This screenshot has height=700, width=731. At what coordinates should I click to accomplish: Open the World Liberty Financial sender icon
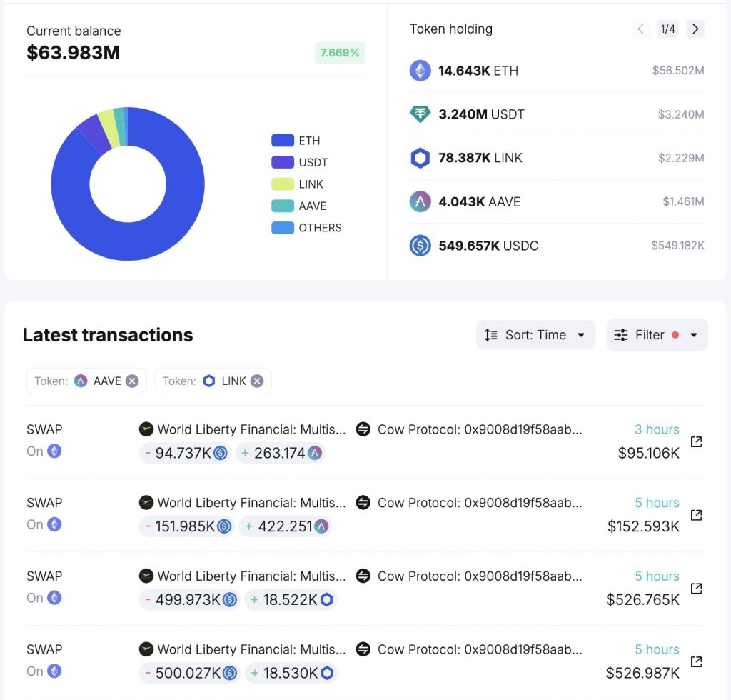[x=146, y=429]
